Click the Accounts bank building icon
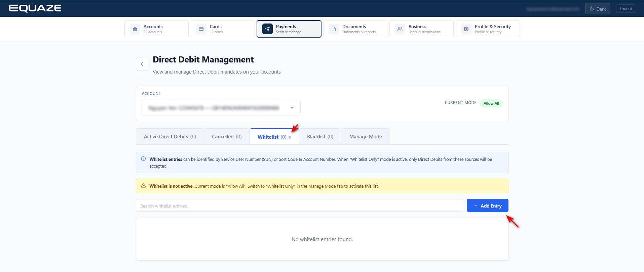 click(135, 29)
